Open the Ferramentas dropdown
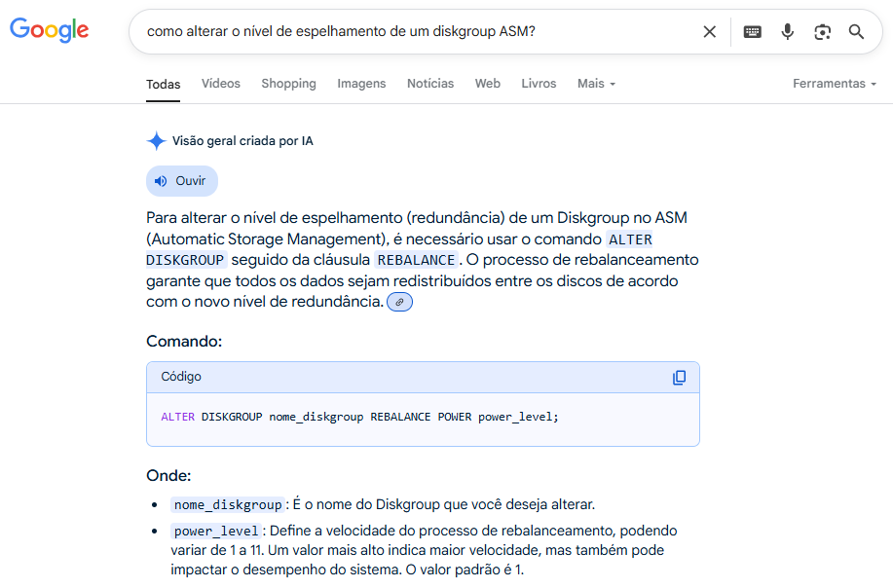Viewport: 893px width, 588px height. pos(834,84)
